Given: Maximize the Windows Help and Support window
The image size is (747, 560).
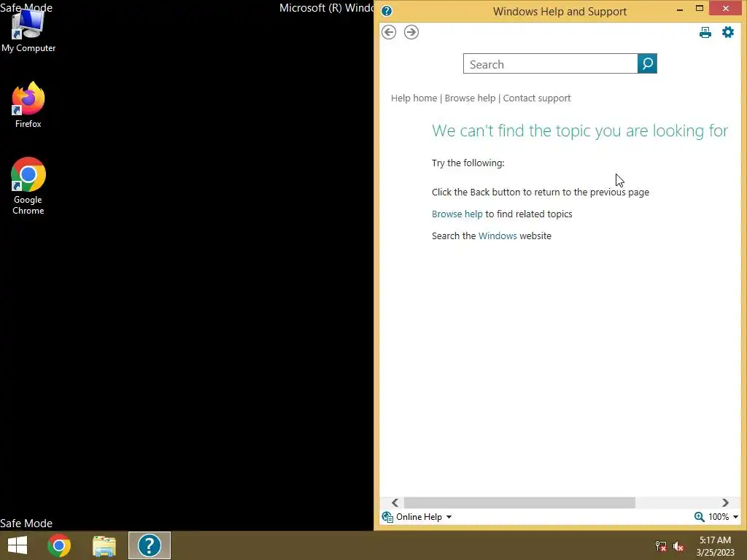Looking at the screenshot, I should click(700, 8).
